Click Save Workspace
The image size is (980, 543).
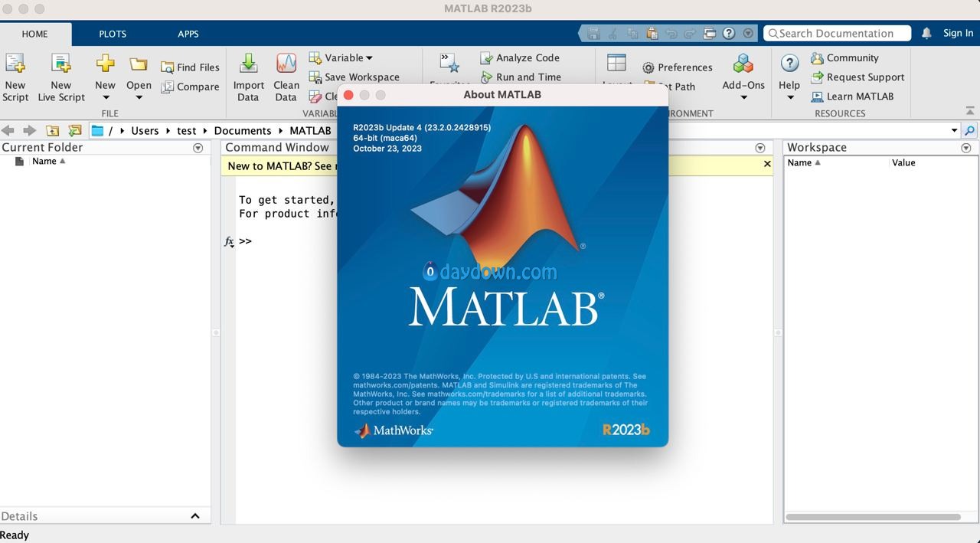(x=354, y=77)
